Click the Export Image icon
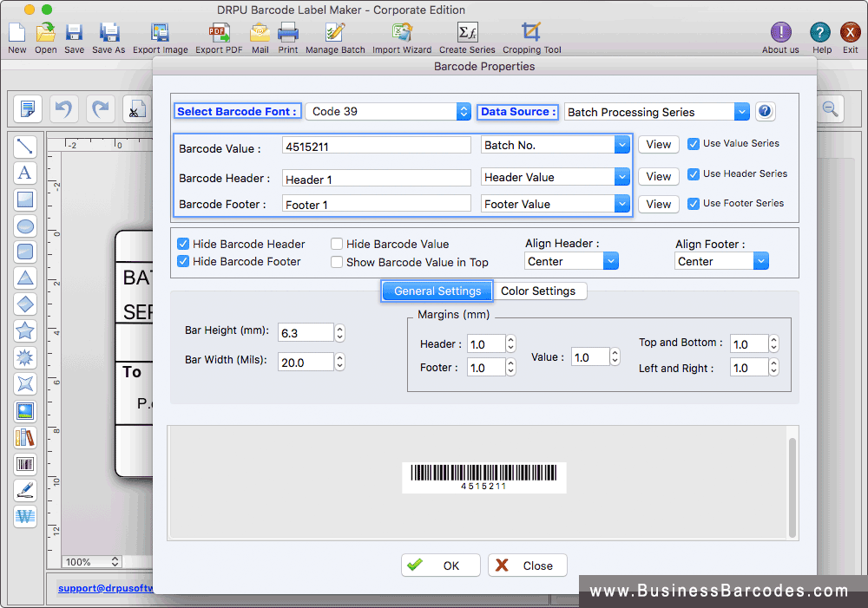 160,33
